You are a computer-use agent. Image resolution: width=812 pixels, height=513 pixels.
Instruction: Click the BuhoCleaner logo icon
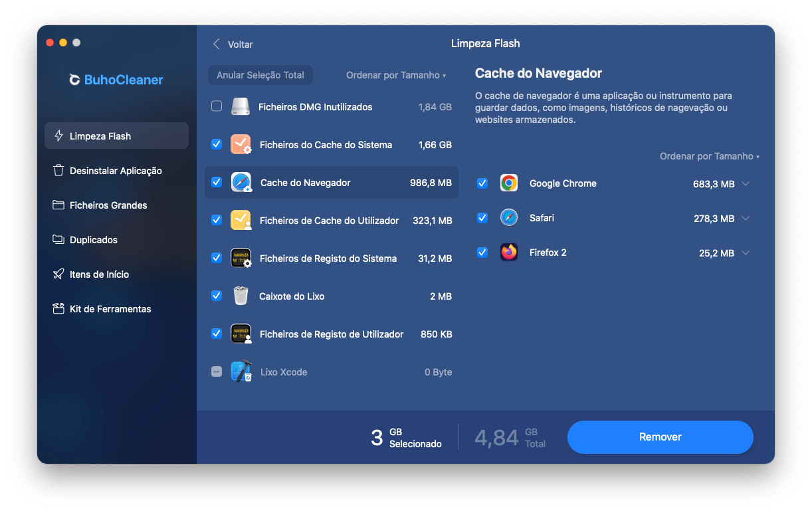(75, 80)
